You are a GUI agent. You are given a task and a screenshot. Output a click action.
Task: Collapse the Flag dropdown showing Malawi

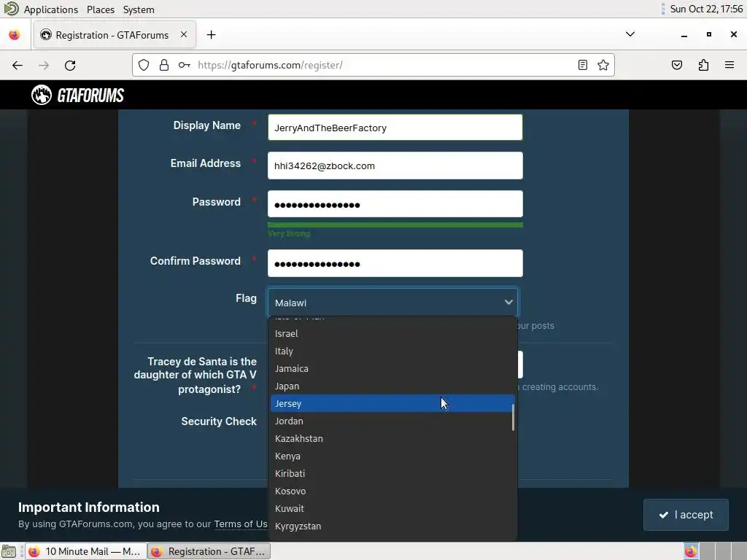(x=392, y=303)
